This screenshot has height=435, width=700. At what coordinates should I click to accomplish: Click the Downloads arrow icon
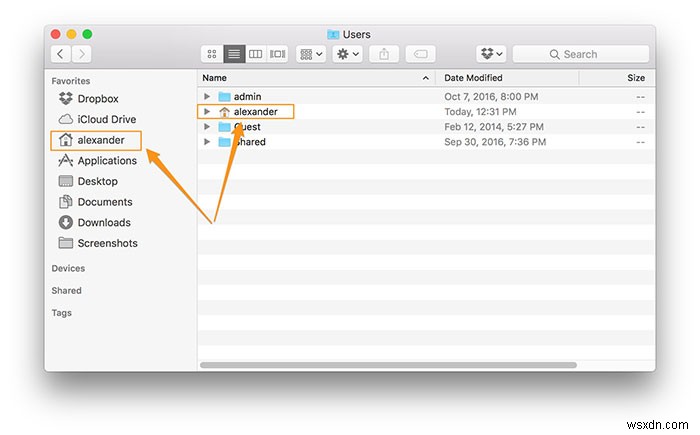(x=66, y=222)
